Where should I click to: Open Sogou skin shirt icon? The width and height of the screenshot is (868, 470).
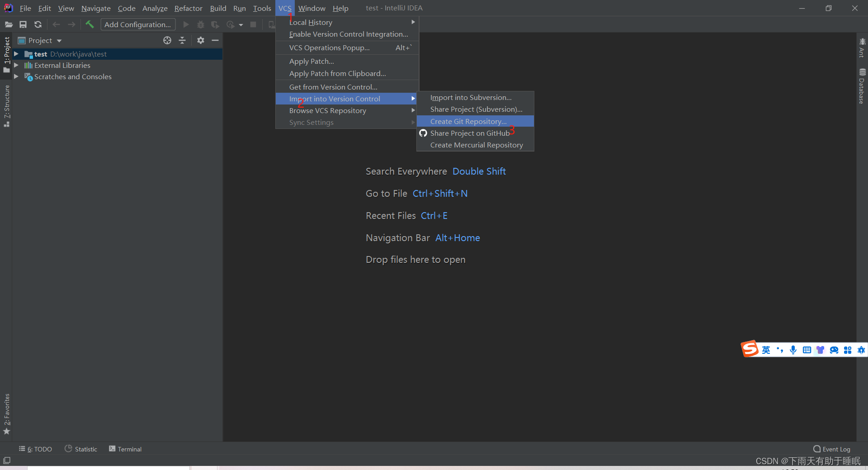tap(820, 350)
